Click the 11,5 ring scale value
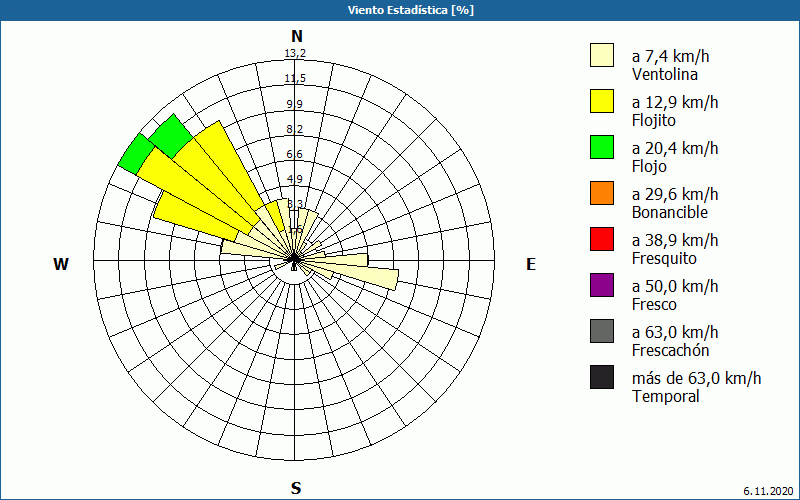 pos(295,79)
